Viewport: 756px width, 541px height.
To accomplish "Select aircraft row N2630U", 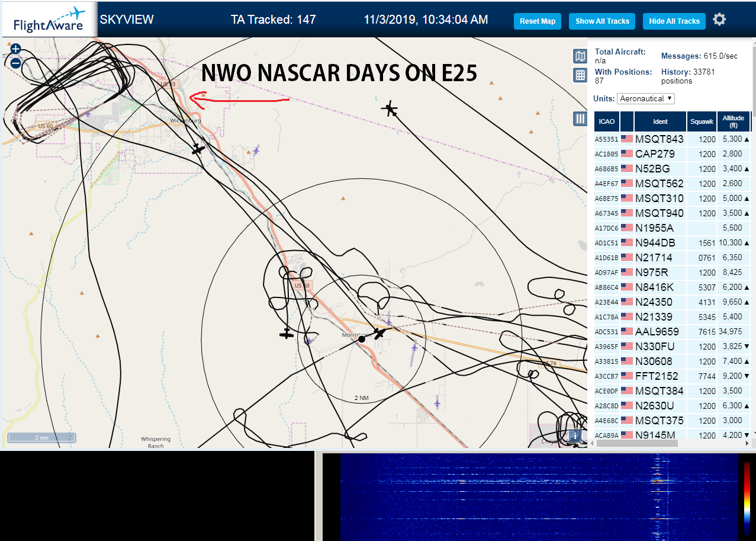I will pyautogui.click(x=673, y=406).
